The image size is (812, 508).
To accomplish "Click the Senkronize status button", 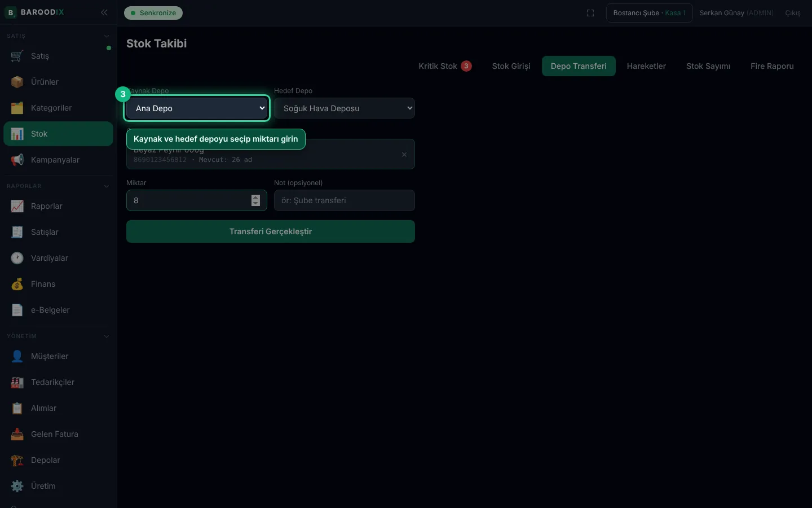I will click(153, 13).
